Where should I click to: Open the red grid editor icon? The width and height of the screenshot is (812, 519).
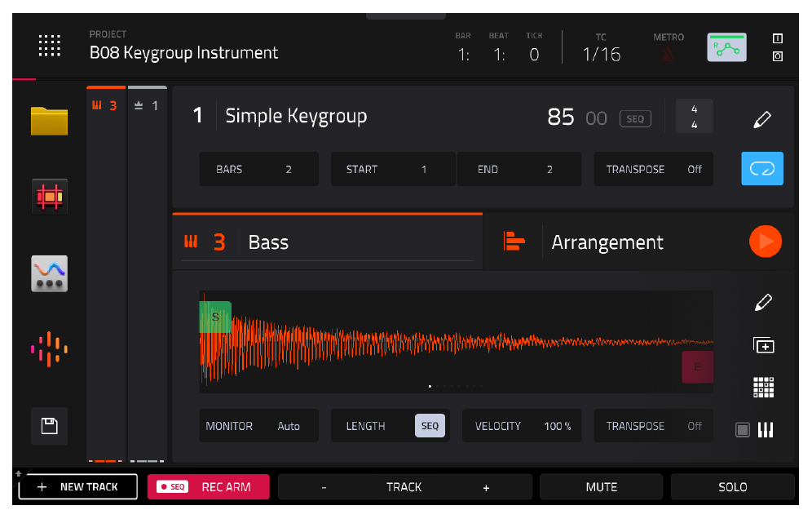pos(49,197)
